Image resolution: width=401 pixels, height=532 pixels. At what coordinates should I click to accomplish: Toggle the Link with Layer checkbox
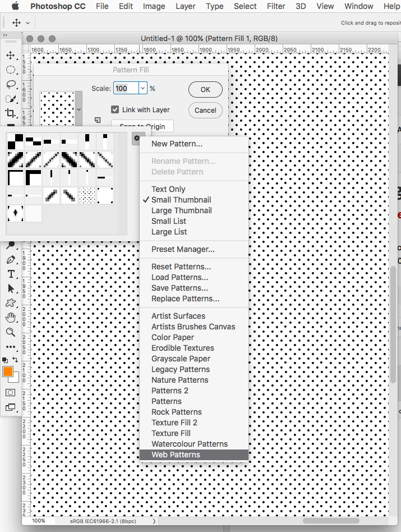pyautogui.click(x=115, y=109)
